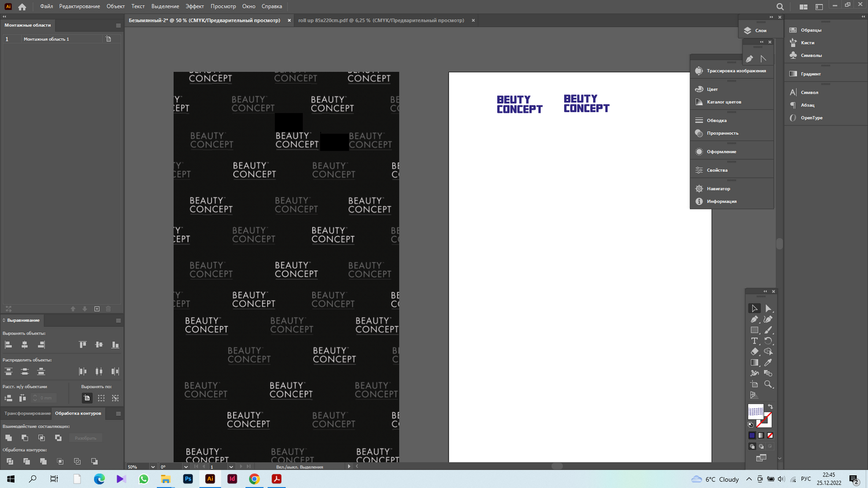This screenshot has width=868, height=488.
Task: Distribute objects by vertical centers
Action: point(24,371)
